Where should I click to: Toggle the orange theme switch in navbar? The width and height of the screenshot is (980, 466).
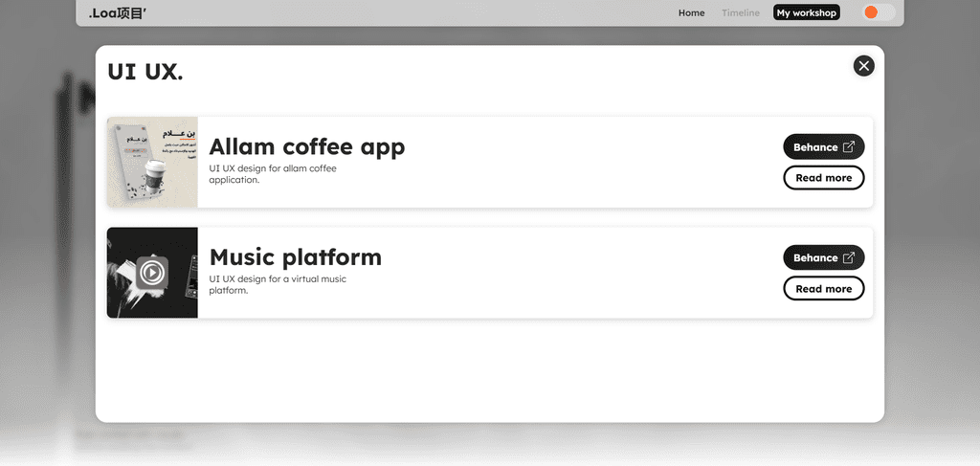tap(879, 12)
